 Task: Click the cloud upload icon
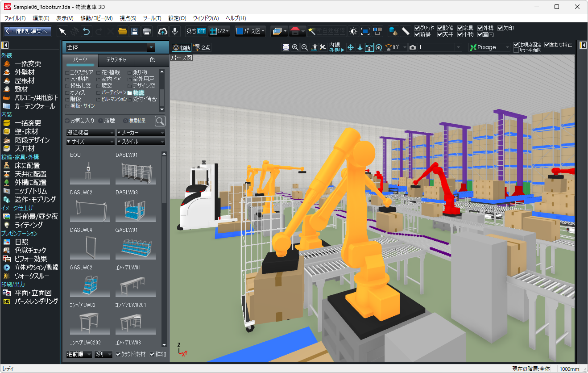163,31
